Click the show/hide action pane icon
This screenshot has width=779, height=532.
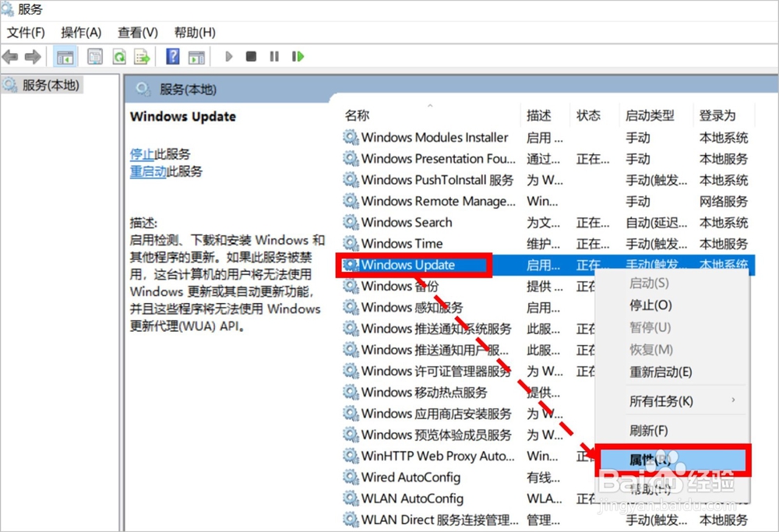[x=197, y=57]
